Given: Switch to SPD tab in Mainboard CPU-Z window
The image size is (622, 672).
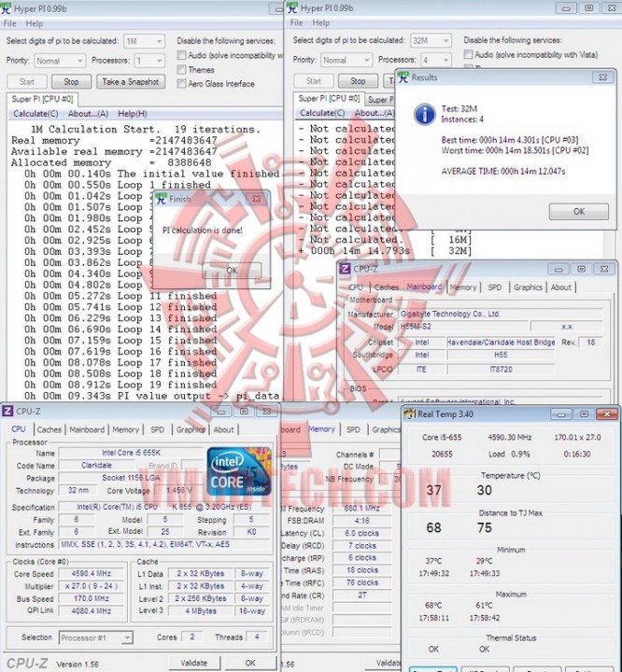Looking at the screenshot, I should coord(495,287).
